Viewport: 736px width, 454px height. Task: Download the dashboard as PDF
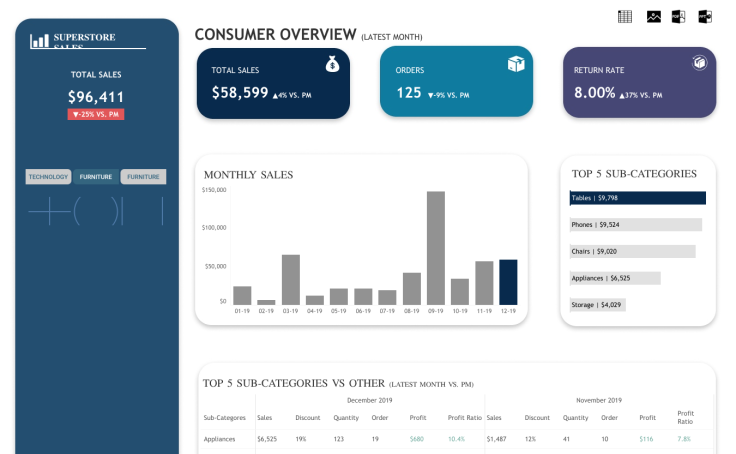(x=678, y=17)
